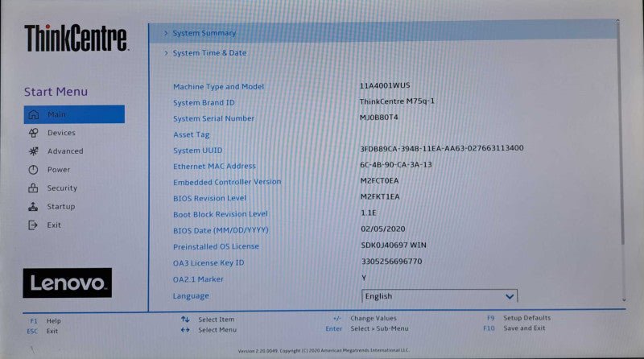Click Preinstalled OS License label
The image size is (644, 359).
coord(216,246)
